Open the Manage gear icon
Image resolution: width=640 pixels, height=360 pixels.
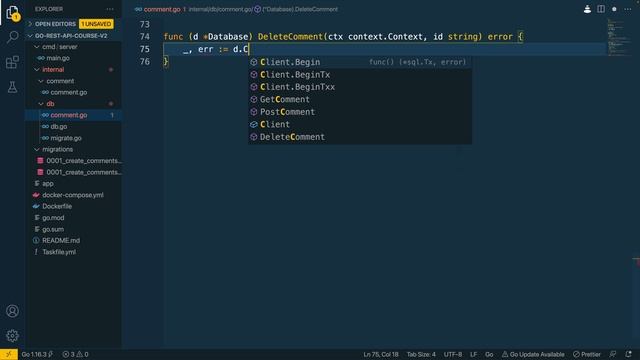point(12,336)
